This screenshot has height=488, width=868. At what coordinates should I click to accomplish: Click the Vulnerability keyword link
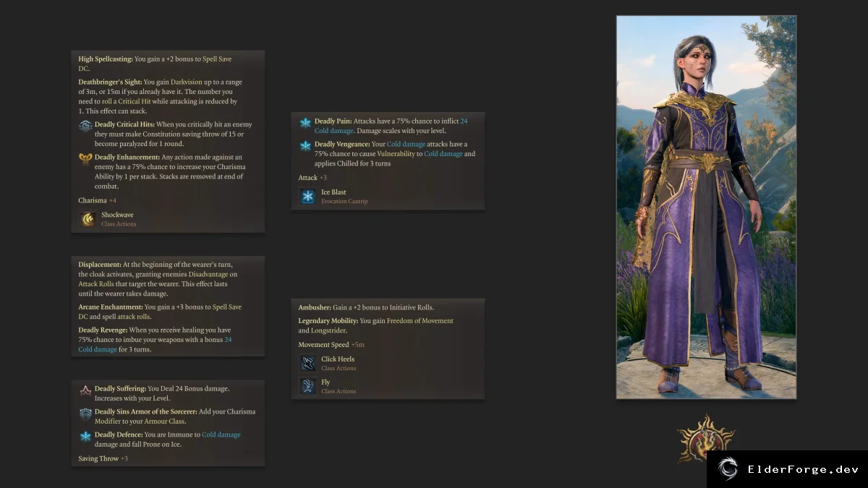pyautogui.click(x=396, y=154)
